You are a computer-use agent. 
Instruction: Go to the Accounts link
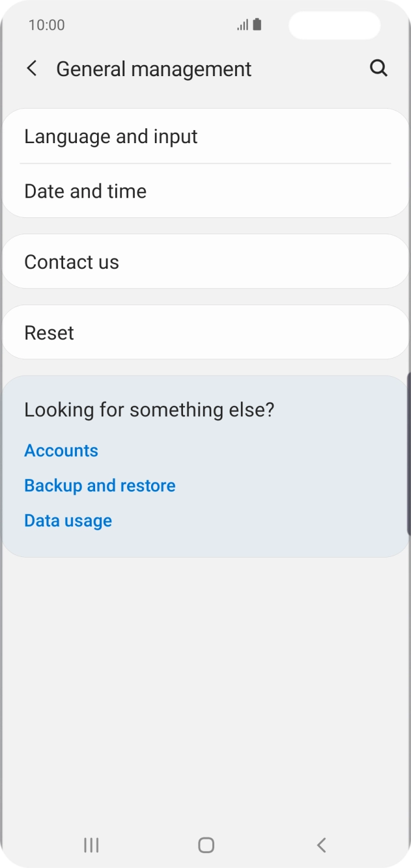[x=61, y=450]
